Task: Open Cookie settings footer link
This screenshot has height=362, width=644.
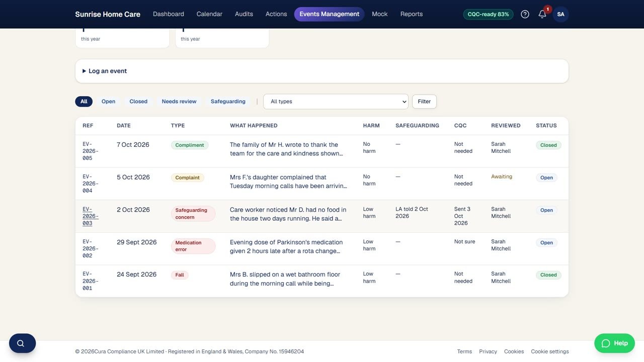Action: coord(550,351)
